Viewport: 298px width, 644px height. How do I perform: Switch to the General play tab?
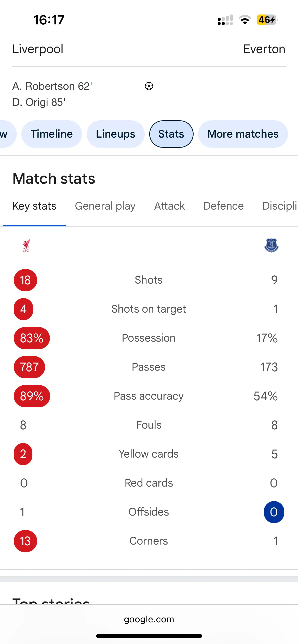click(105, 206)
